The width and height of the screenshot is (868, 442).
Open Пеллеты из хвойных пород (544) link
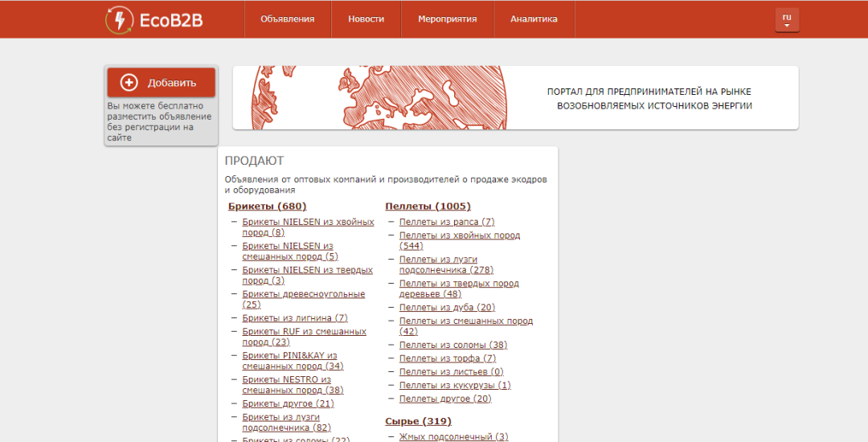tap(460, 240)
